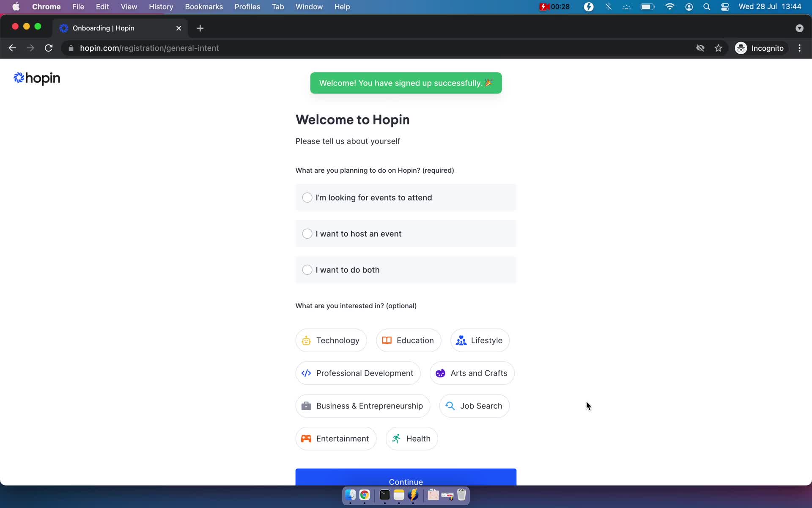
Task: Open the lightning bolt app in the Dock
Action: coord(413,494)
